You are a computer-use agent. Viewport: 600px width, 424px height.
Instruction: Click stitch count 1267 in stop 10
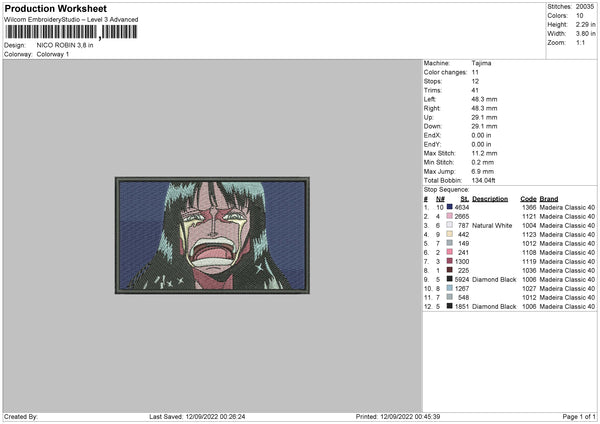point(461,289)
